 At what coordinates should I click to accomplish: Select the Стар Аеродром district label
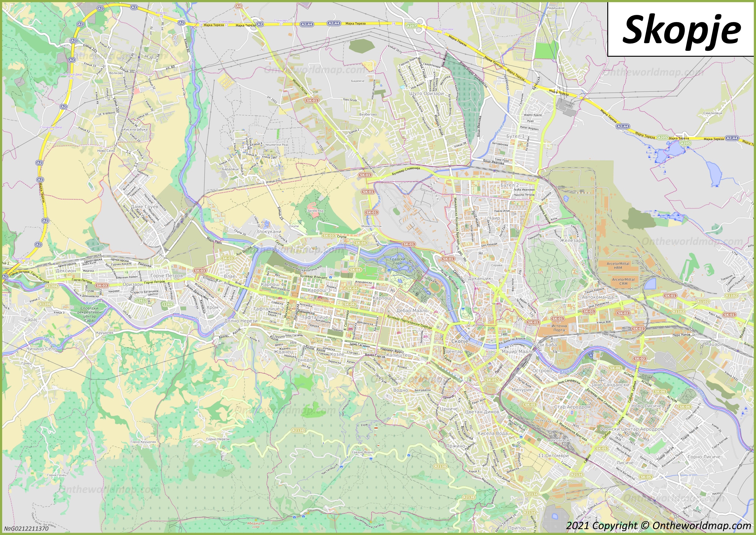click(572, 407)
